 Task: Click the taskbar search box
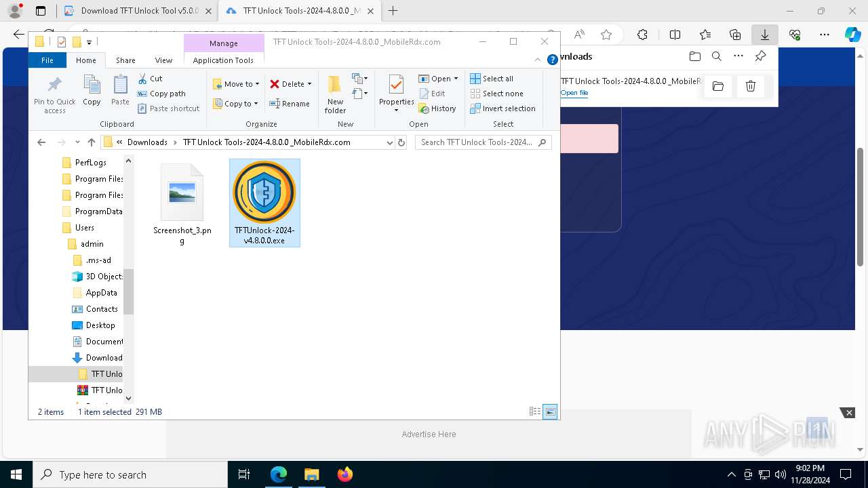click(130, 474)
